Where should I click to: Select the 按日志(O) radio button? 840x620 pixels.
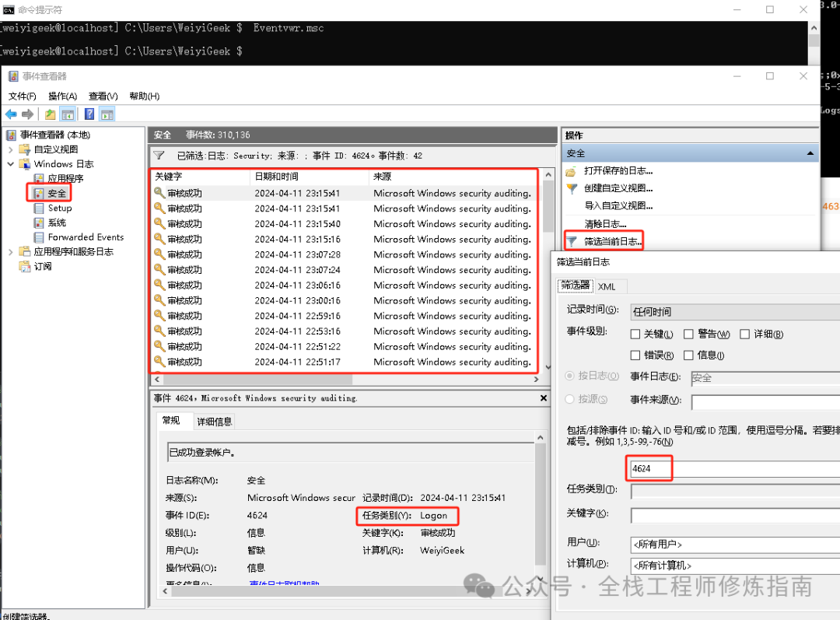tap(569, 377)
